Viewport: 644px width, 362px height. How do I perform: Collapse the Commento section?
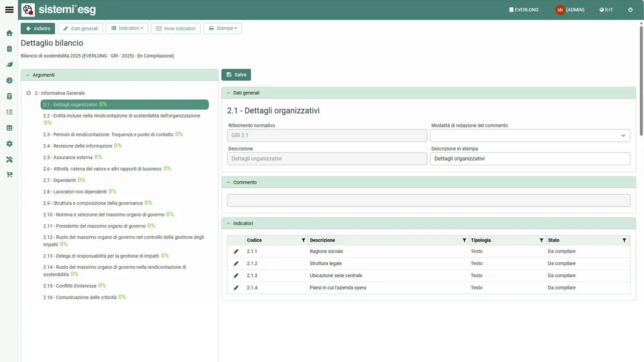229,182
